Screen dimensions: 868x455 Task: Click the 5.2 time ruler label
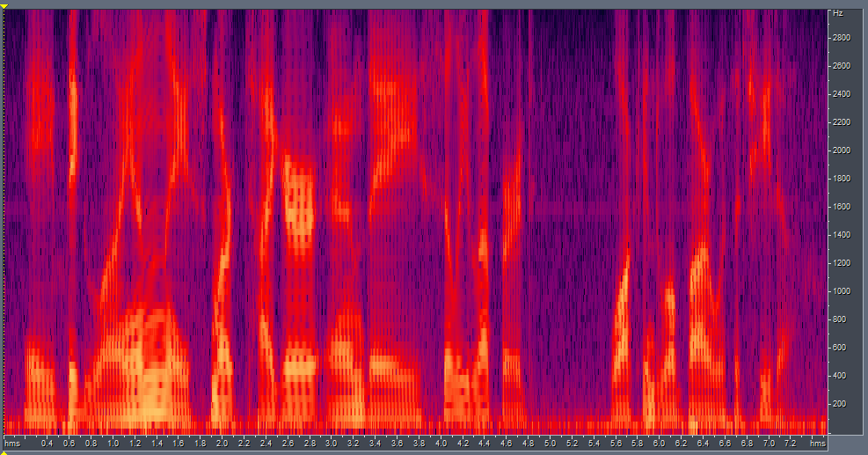pyautogui.click(x=572, y=444)
